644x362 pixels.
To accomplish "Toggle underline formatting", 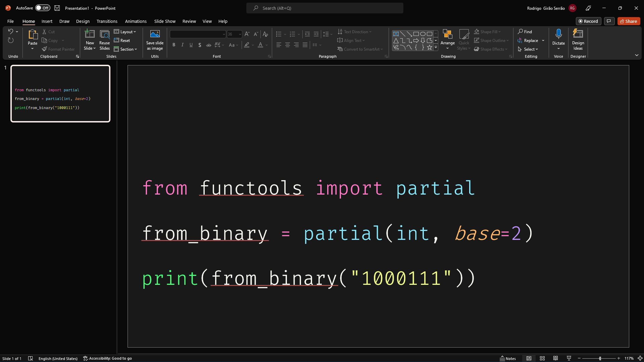I will 191,45.
